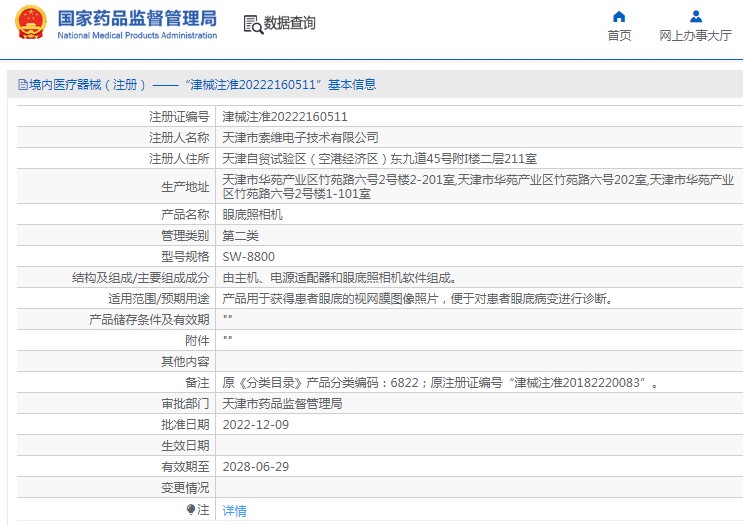The image size is (743, 526).
Task: Click the 备注 row label
Action: pos(197,382)
